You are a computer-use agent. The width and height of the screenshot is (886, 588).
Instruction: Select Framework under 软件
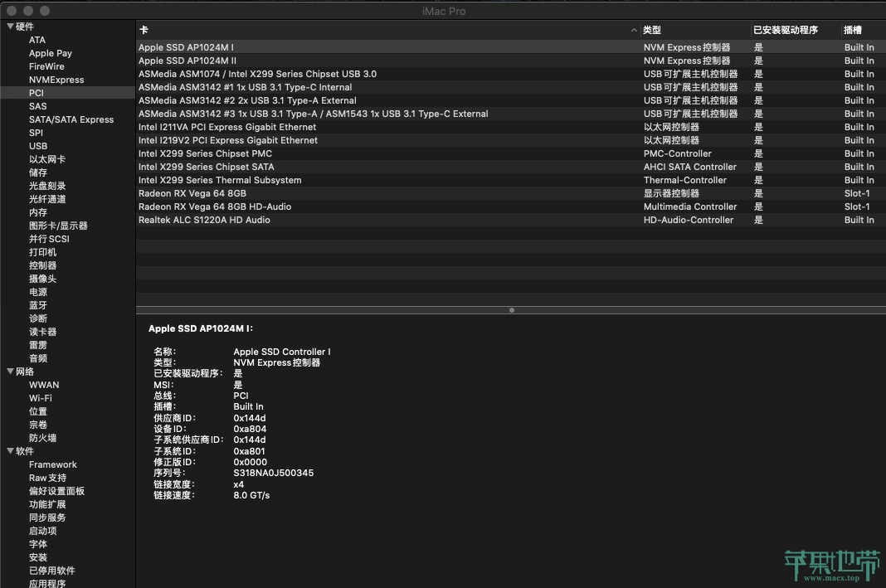pos(52,465)
